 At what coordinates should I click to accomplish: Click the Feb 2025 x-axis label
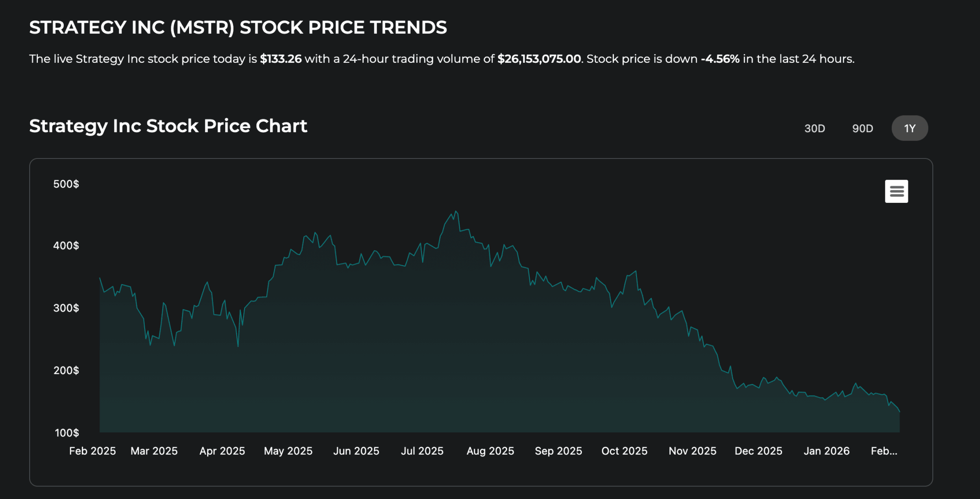(x=92, y=451)
